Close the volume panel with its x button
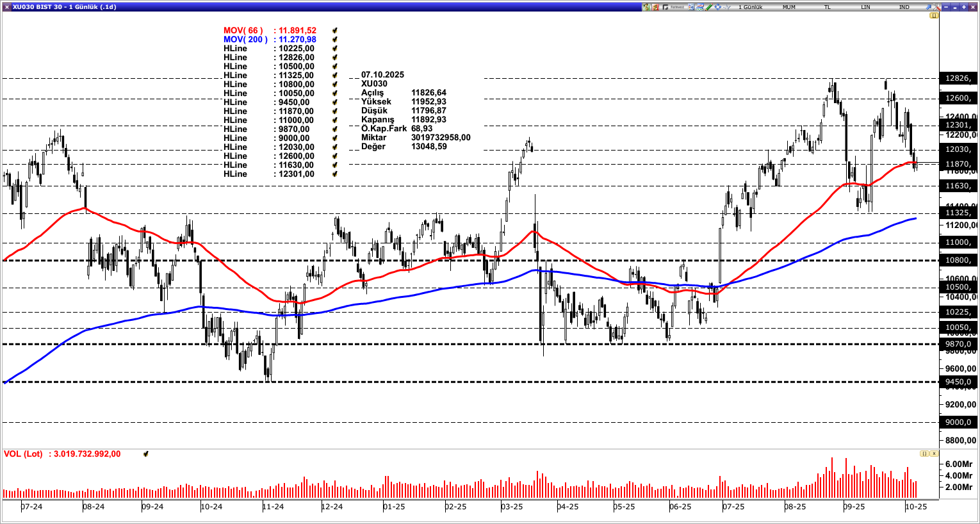 coord(934,454)
